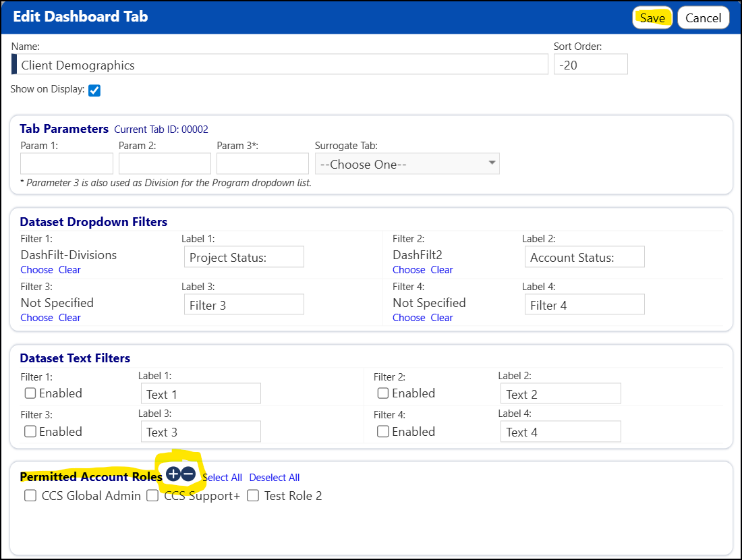Clear dropdown Filter 3
This screenshot has height=560, width=742.
[69, 318]
